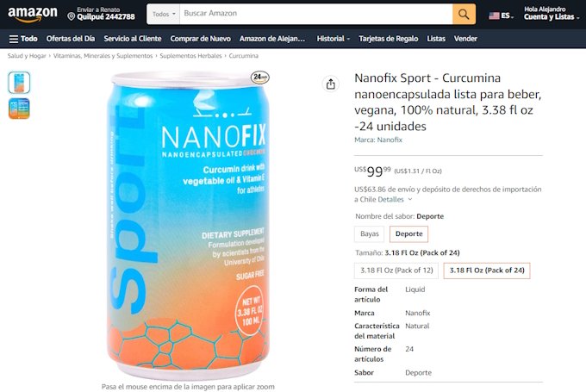Open Ofertas del Día in navigation bar

point(71,39)
